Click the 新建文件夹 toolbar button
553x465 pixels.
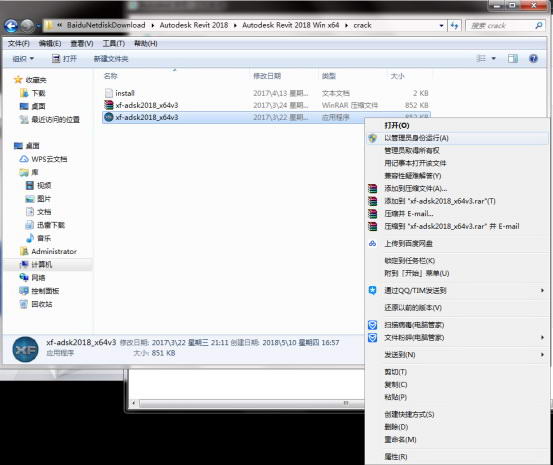[111, 59]
